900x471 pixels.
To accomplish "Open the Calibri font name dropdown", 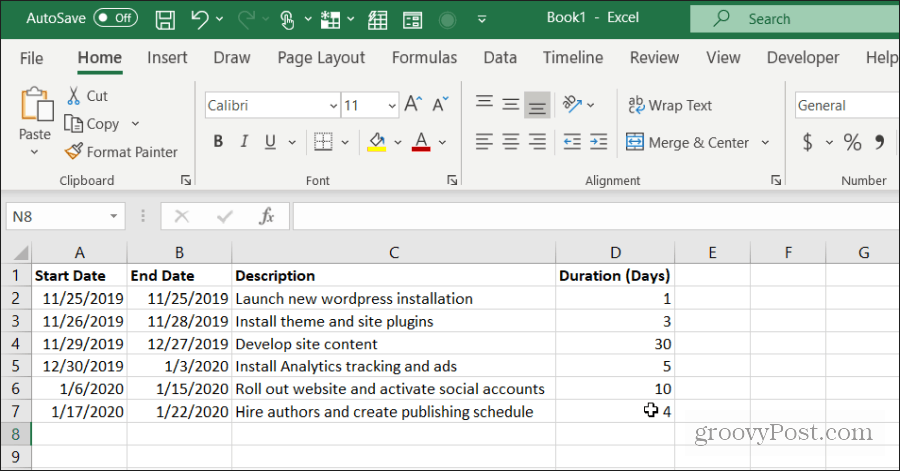I will pos(333,106).
